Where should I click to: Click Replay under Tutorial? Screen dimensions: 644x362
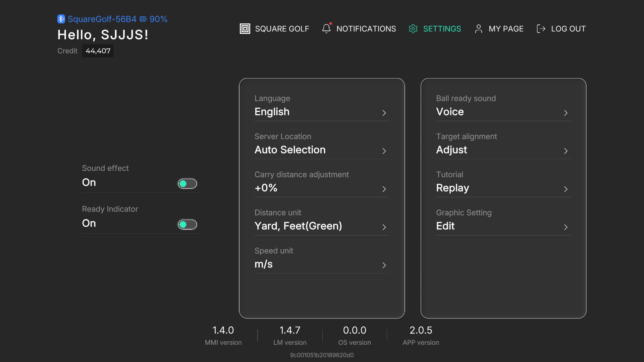[452, 188]
